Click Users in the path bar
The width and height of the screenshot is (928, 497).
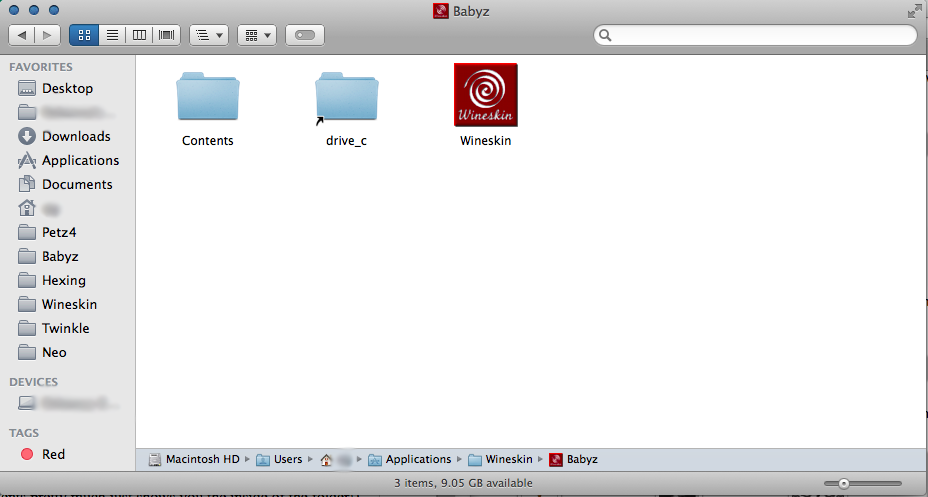[287, 460]
